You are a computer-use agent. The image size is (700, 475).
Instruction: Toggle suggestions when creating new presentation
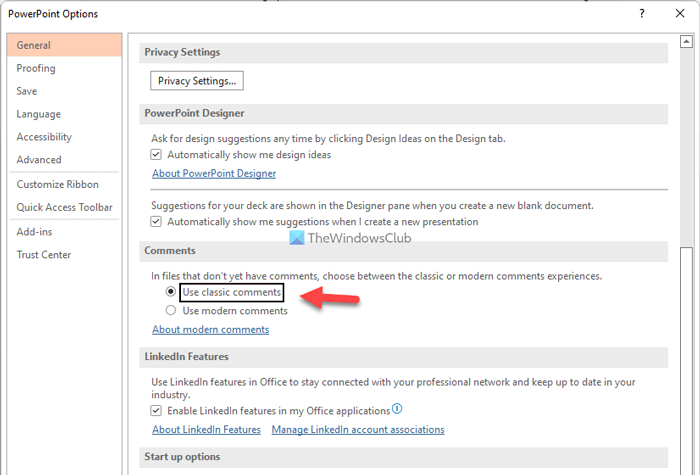pyautogui.click(x=156, y=221)
